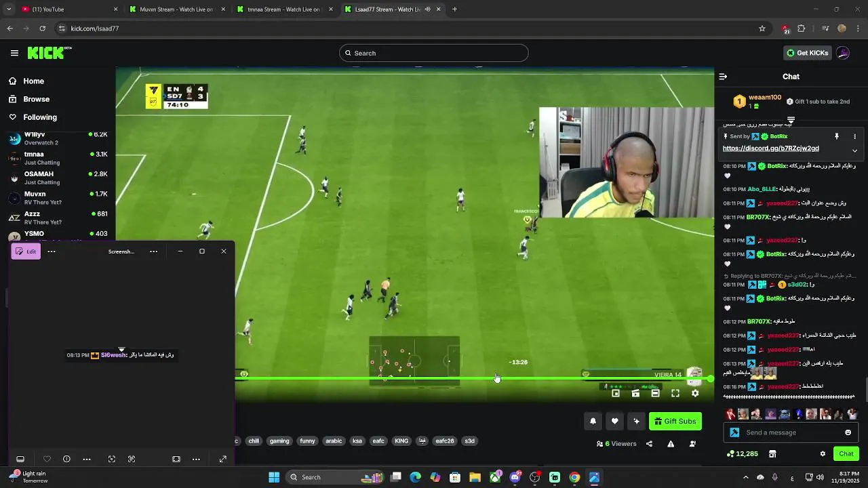Fit image to window in Photos
Image resolution: width=868 pixels, height=488 pixels.
pyautogui.click(x=176, y=459)
